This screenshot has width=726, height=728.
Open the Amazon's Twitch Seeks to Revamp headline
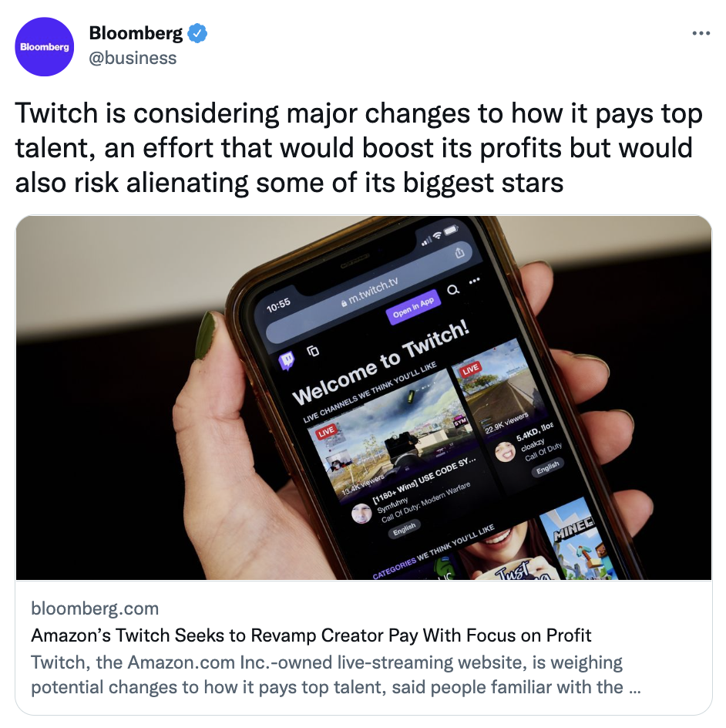click(311, 635)
